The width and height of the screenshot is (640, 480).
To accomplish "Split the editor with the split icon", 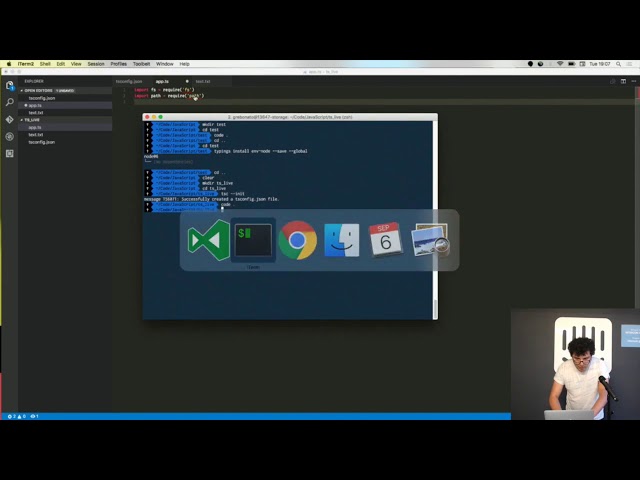I will pyautogui.click(x=623, y=81).
